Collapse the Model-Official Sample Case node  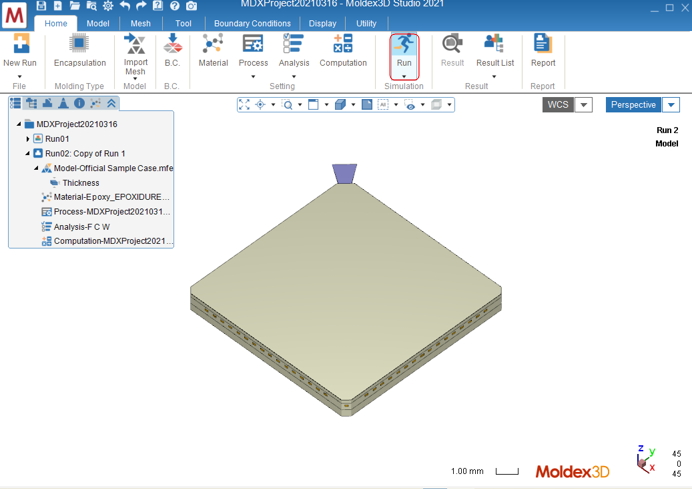[36, 168]
